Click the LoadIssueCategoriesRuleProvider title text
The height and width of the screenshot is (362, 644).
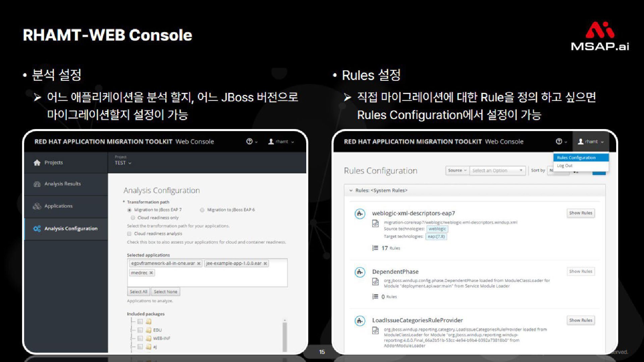tap(417, 320)
